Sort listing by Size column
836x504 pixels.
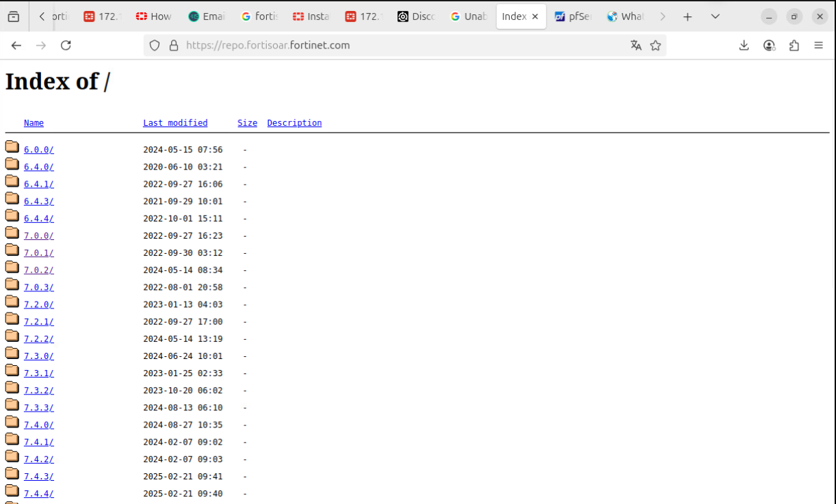click(247, 123)
